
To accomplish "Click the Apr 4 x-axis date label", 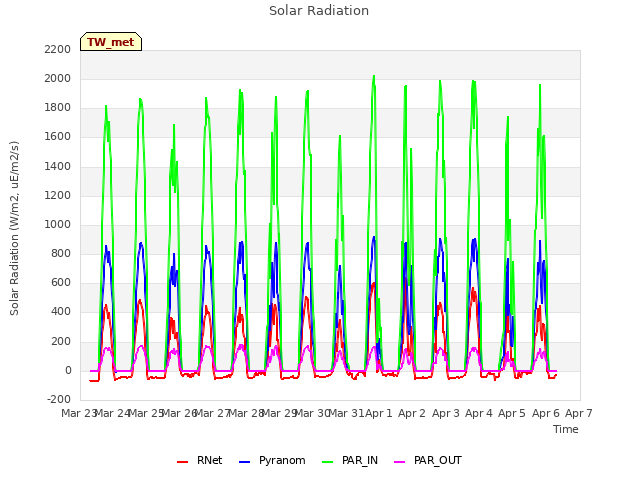I will pos(478,413).
